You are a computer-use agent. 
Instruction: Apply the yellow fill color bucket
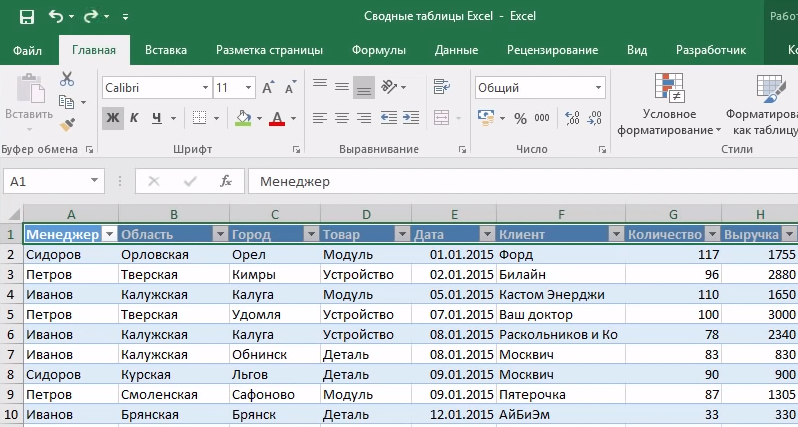tap(242, 118)
